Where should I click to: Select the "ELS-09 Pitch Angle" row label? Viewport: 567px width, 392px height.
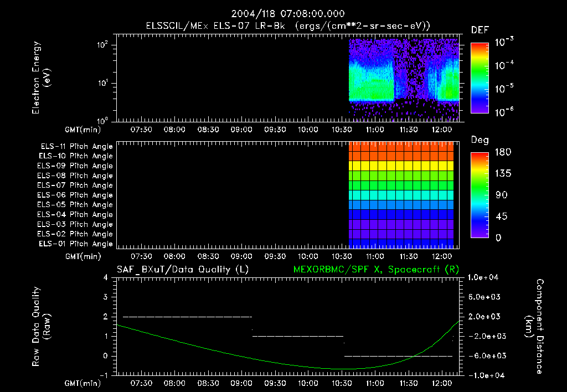(x=75, y=166)
